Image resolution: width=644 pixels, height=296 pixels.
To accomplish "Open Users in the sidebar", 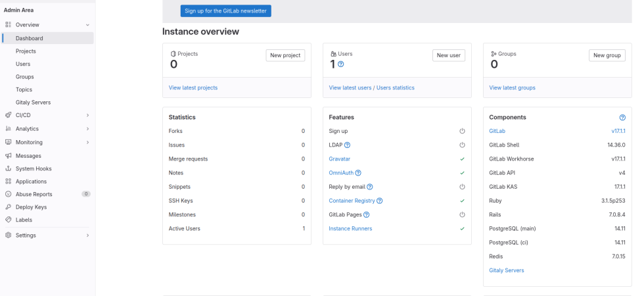I will (47, 64).
